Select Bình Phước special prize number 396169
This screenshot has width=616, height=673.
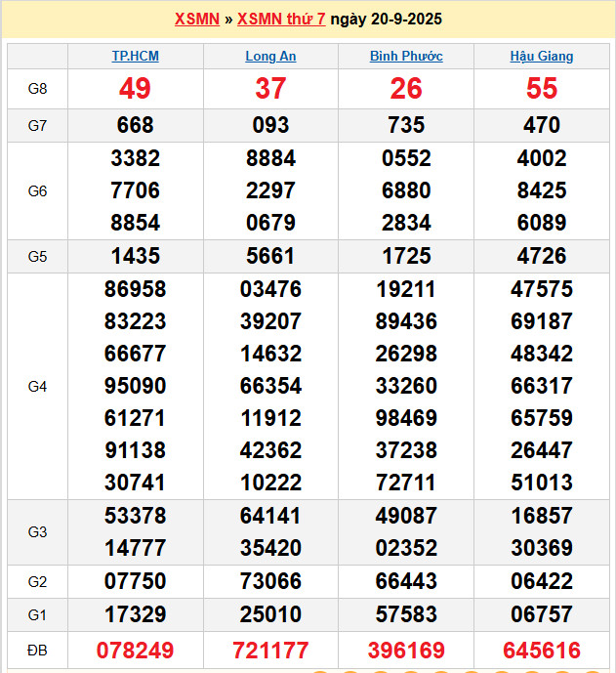[406, 651]
